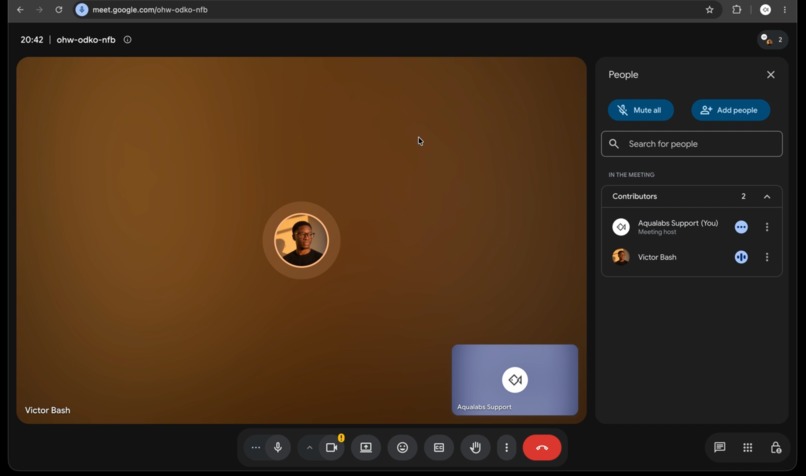
Task: Turn on closed captions
Action: point(439,448)
